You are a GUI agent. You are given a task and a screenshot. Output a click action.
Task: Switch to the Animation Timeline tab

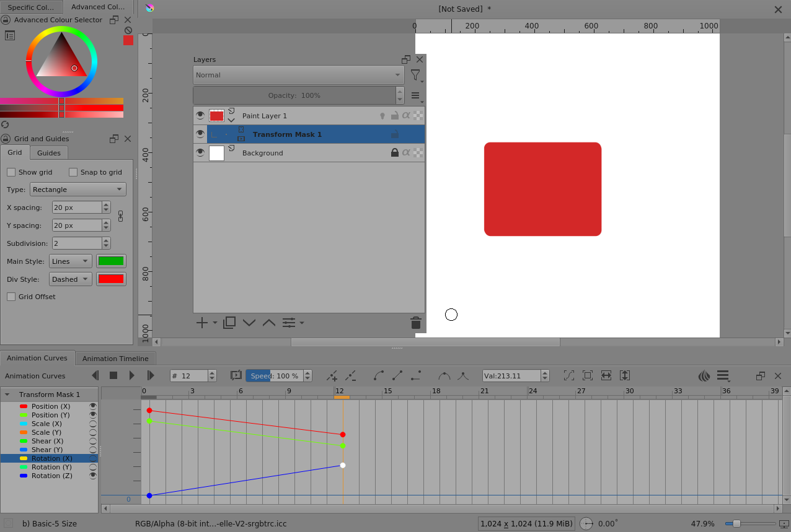coord(115,358)
